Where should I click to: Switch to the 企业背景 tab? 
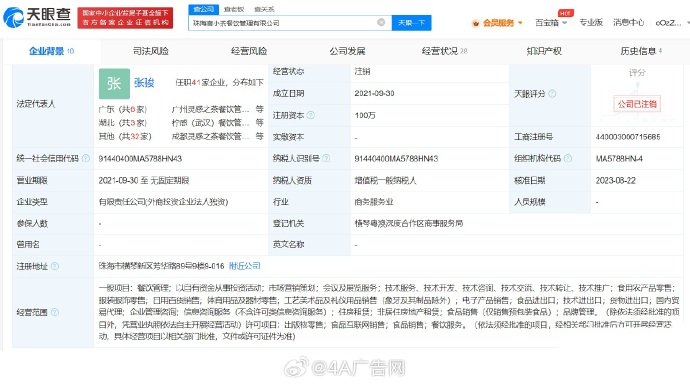(51, 51)
